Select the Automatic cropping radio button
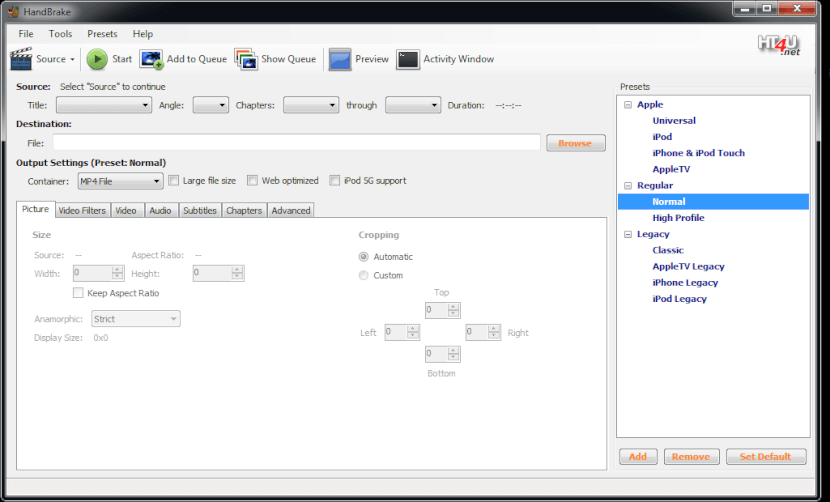Viewport: 830px width, 502px height. tap(364, 257)
